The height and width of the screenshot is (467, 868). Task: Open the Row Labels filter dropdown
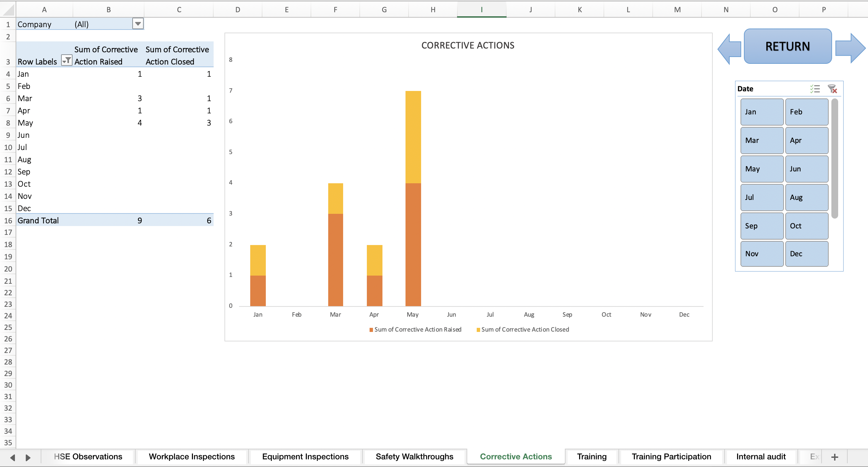point(67,60)
